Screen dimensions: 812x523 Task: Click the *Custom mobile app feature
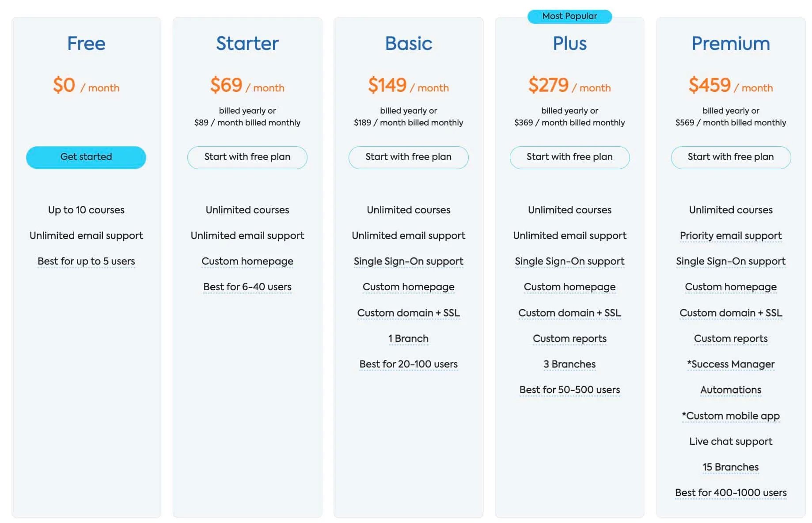731,416
